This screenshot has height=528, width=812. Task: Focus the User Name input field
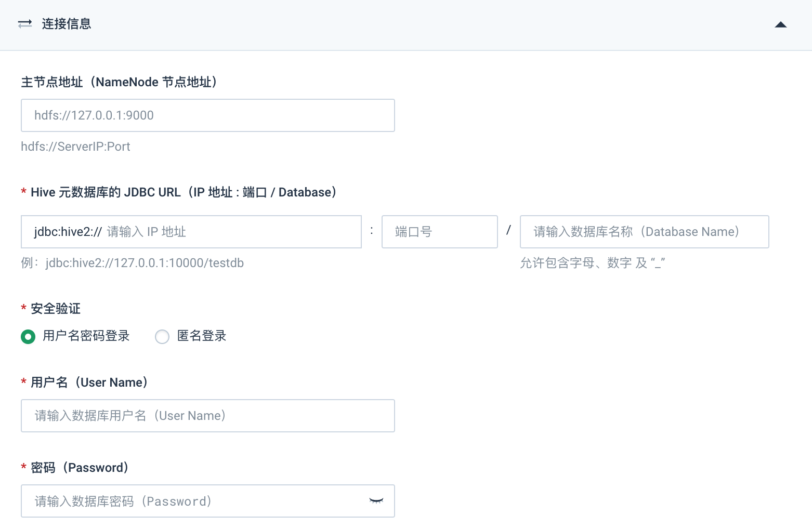(x=208, y=416)
